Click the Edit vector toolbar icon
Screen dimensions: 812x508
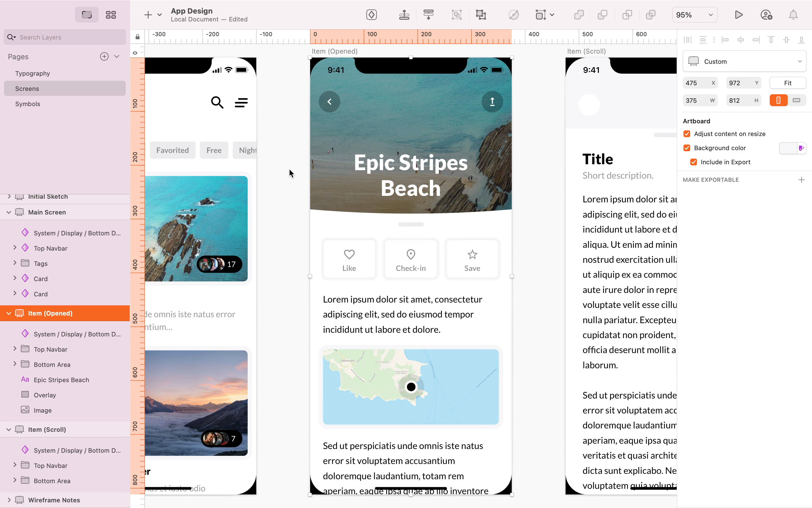coord(513,15)
